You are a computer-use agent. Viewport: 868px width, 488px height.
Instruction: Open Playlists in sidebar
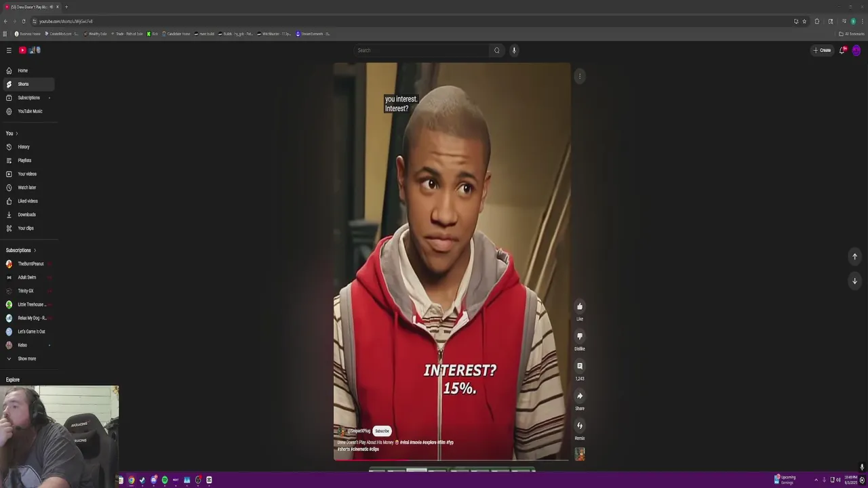tap(27, 161)
